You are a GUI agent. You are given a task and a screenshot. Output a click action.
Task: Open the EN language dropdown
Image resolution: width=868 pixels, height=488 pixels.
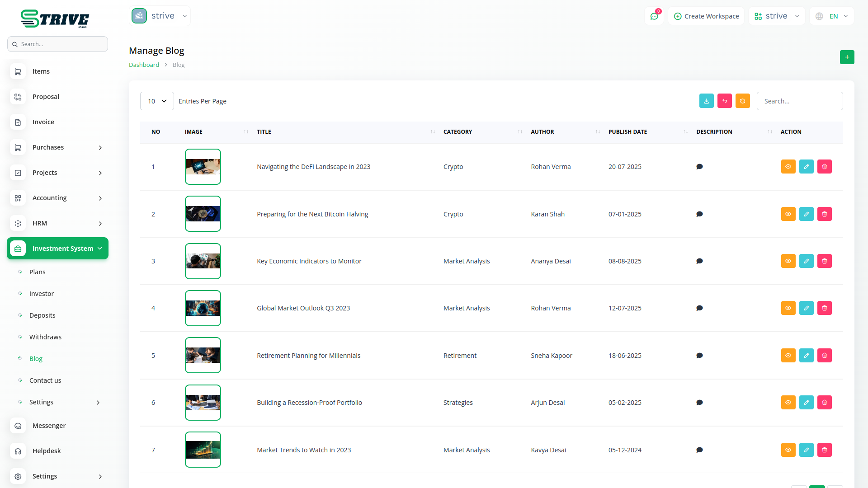click(832, 16)
